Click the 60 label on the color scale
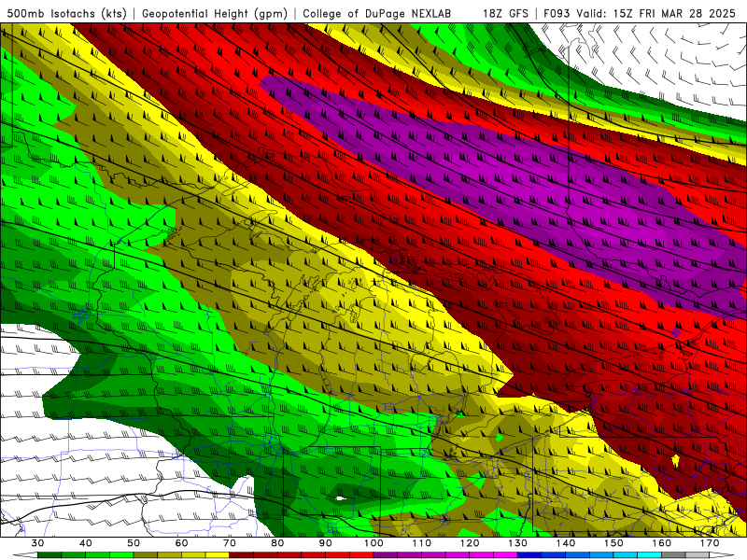 (x=181, y=543)
